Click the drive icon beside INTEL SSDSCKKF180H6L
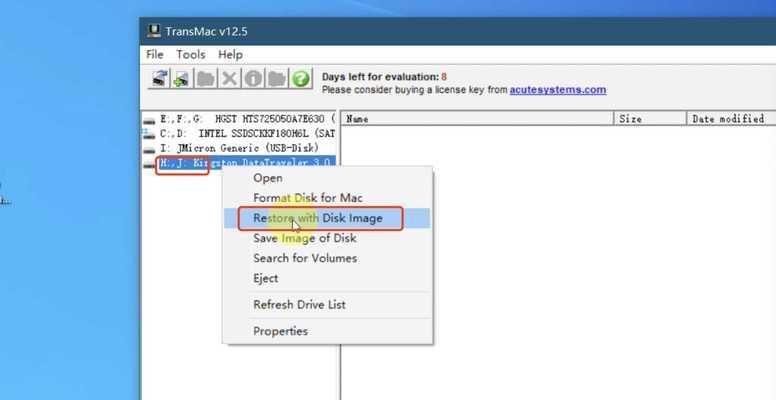The height and width of the screenshot is (400, 776). [149, 134]
